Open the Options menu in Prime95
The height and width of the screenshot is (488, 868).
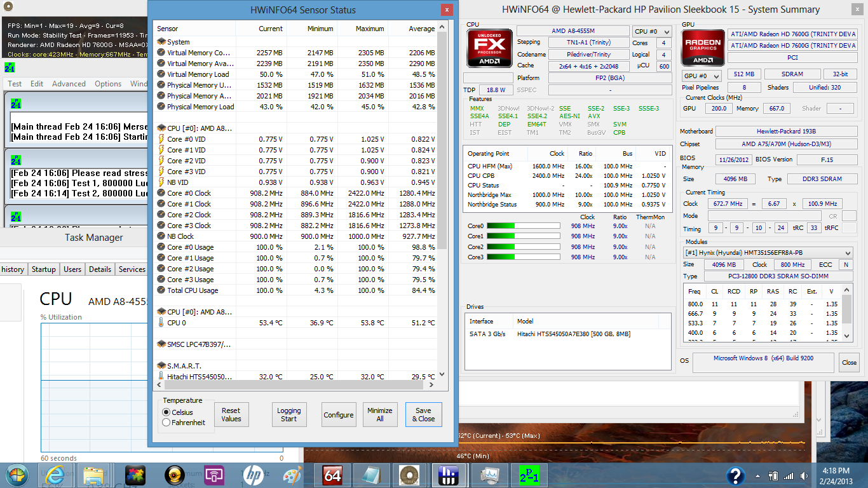pos(108,84)
